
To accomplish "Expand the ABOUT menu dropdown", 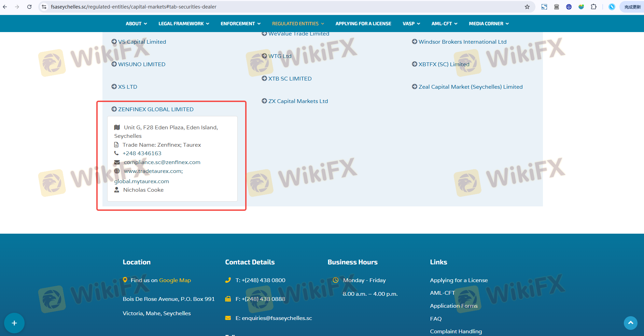I will 136,24.
